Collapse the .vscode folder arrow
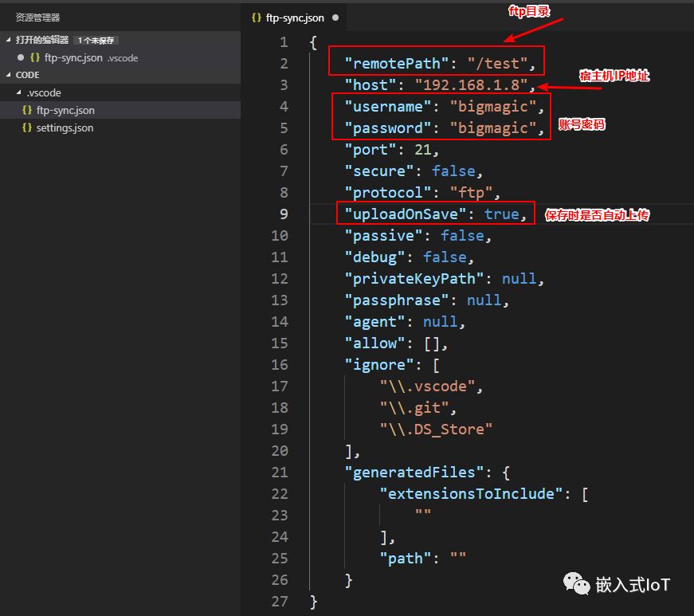694x616 pixels. [x=19, y=93]
